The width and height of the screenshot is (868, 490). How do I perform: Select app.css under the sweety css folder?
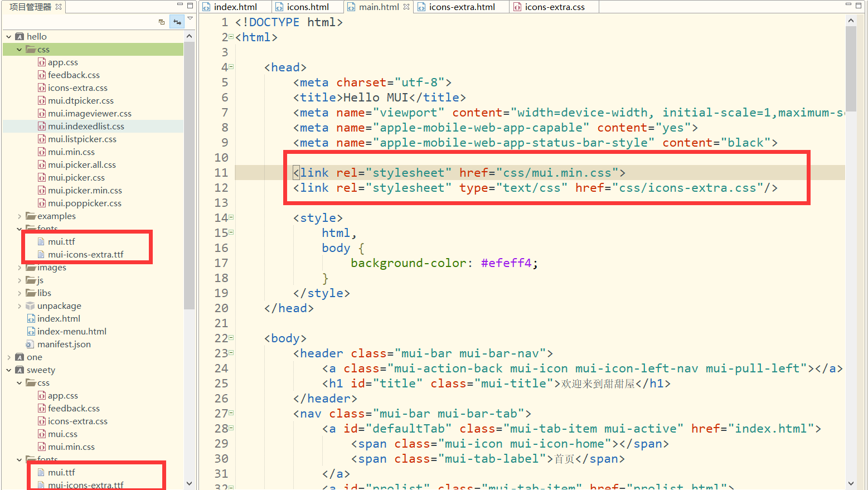pyautogui.click(x=63, y=396)
